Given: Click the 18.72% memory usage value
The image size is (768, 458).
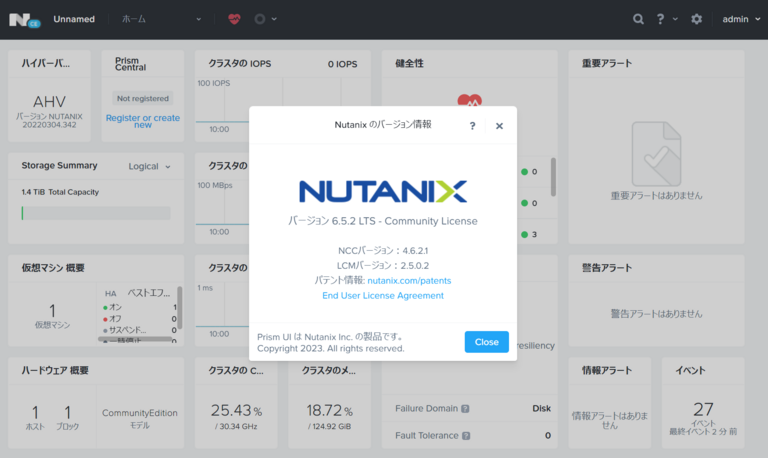Looking at the screenshot, I should pyautogui.click(x=329, y=410).
